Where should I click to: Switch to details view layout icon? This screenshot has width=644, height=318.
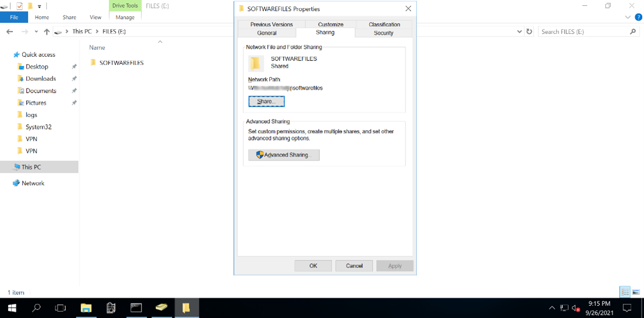point(625,292)
